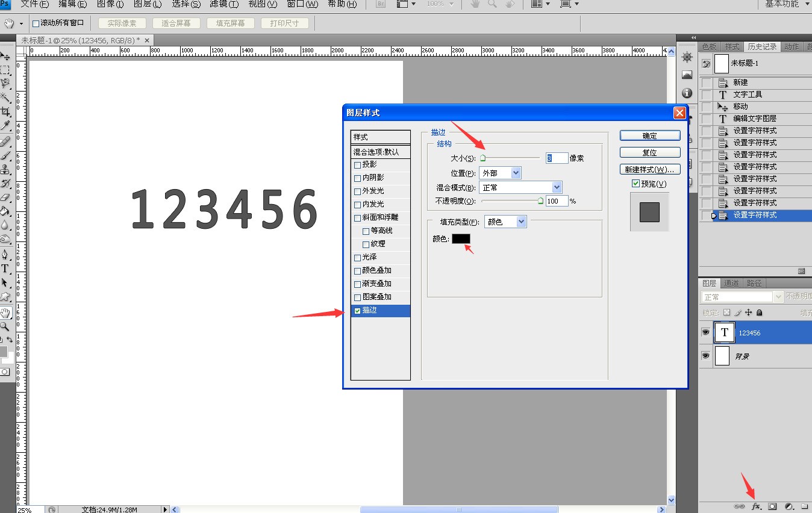The width and height of the screenshot is (812, 513).
Task: Enable the 斜面和浮雕 bevel checkbox
Action: [x=358, y=217]
